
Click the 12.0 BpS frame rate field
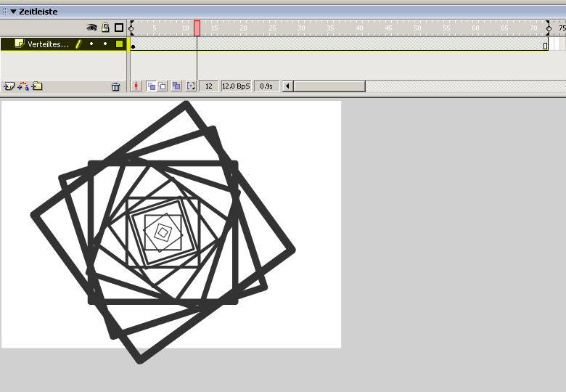(236, 86)
